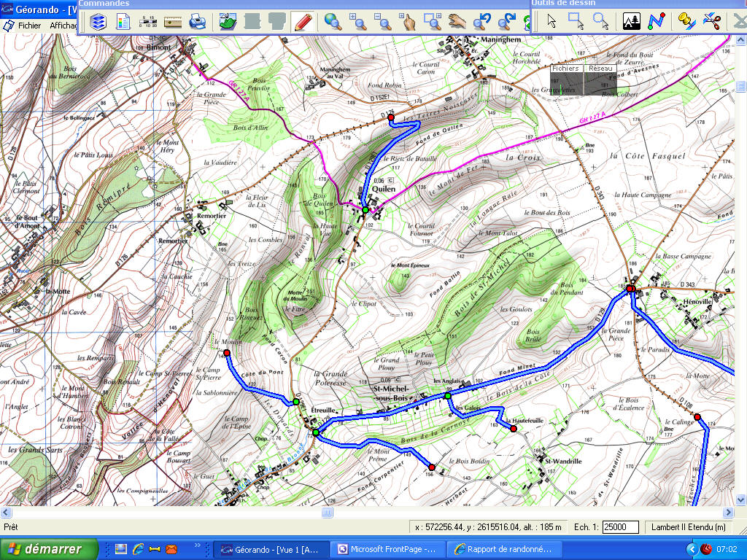Viewport: 747px width, 560px height.
Task: Select the pan hand grab tool
Action: pos(457,22)
